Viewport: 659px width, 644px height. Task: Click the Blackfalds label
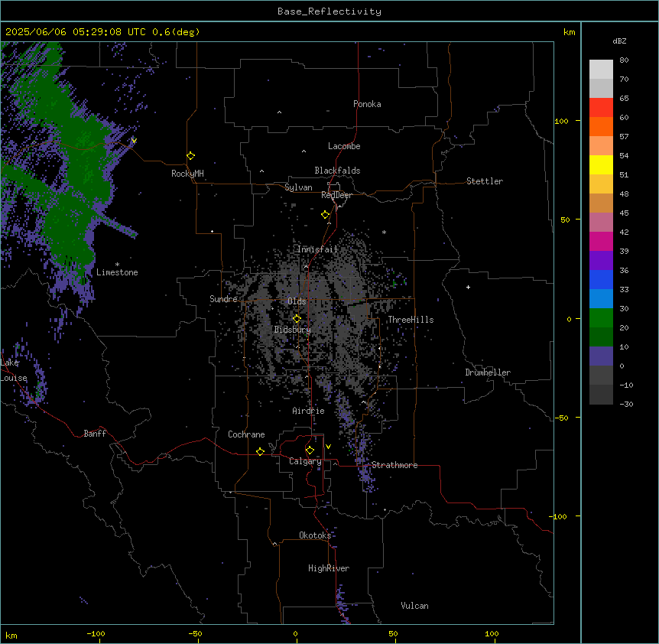[x=337, y=171]
